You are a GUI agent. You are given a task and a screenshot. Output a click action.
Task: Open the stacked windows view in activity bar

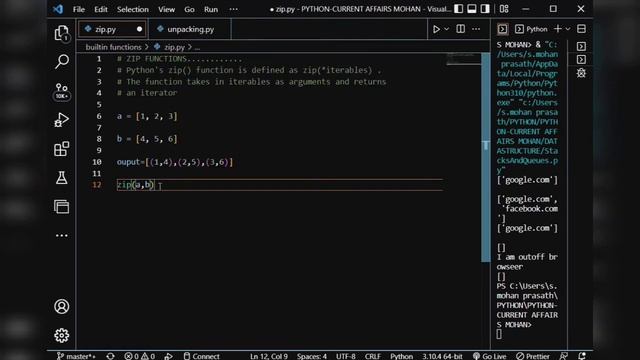point(62,207)
